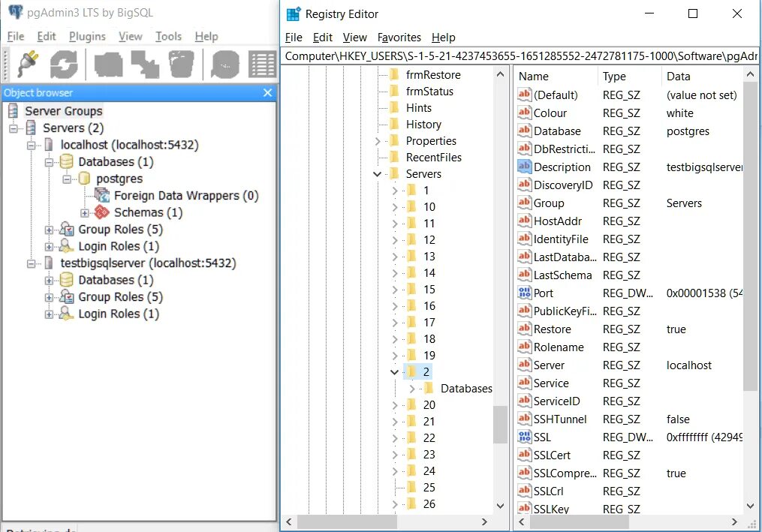Image resolution: width=762 pixels, height=532 pixels.
Task: Click the registry tree vertical scrollbar thumb
Action: tap(500, 424)
